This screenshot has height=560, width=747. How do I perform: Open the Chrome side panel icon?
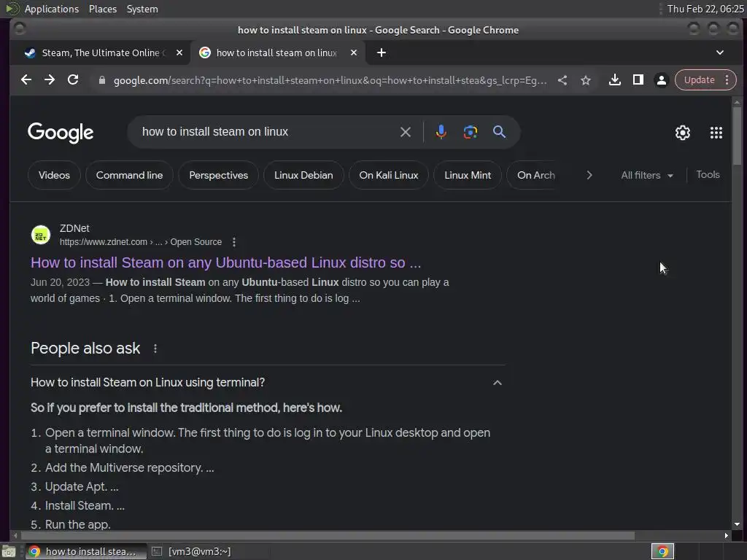pos(638,80)
